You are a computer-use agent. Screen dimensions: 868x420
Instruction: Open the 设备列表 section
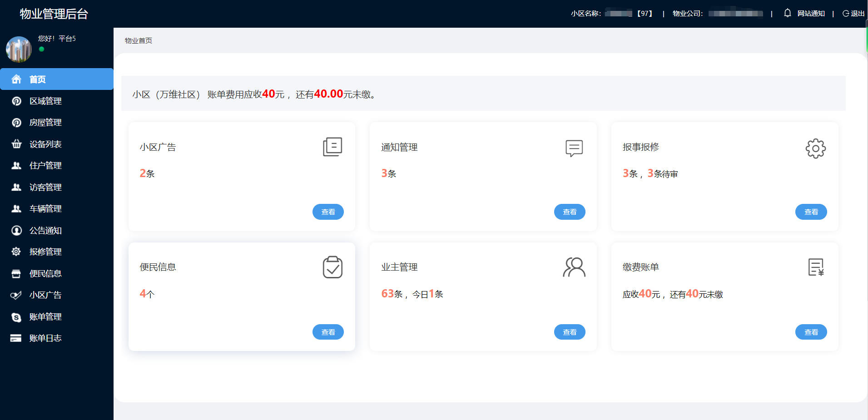coord(45,143)
